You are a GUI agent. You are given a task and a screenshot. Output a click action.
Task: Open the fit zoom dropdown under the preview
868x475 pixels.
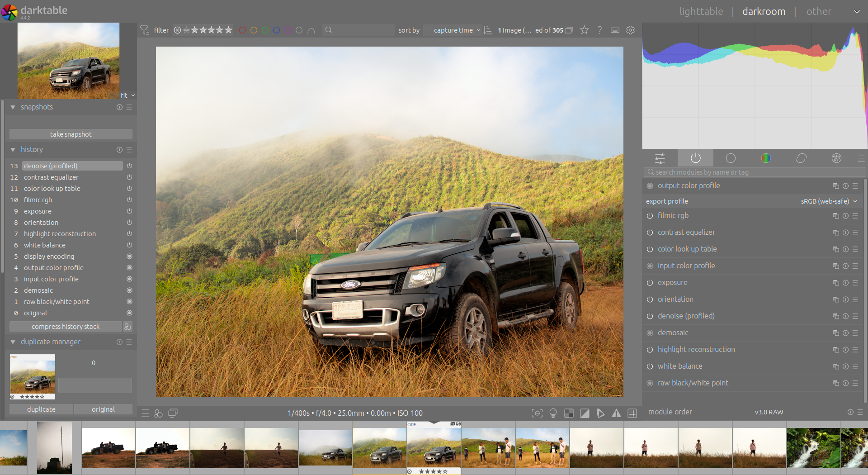(x=127, y=95)
